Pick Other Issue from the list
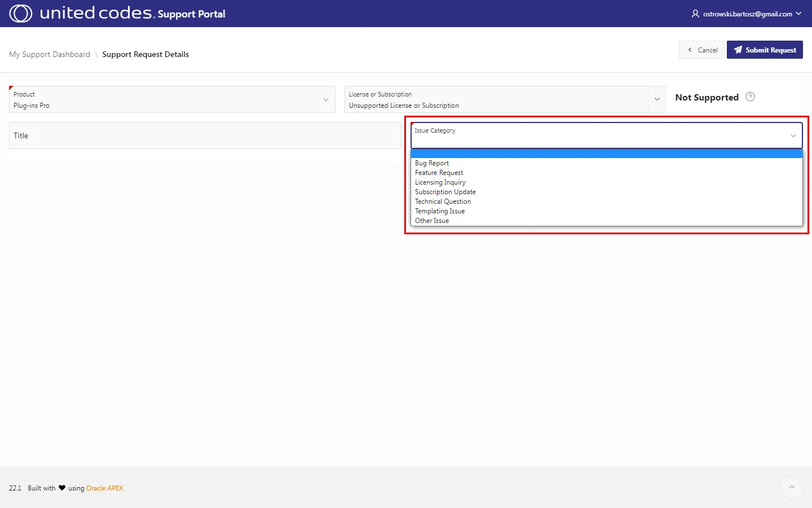Image resolution: width=812 pixels, height=508 pixels. pyautogui.click(x=432, y=221)
